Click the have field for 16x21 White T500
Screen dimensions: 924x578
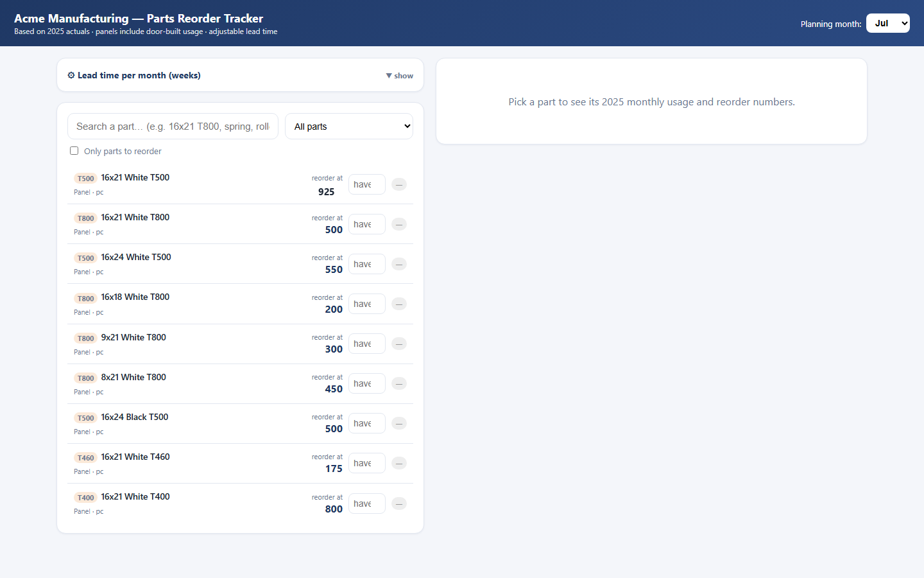[367, 184]
